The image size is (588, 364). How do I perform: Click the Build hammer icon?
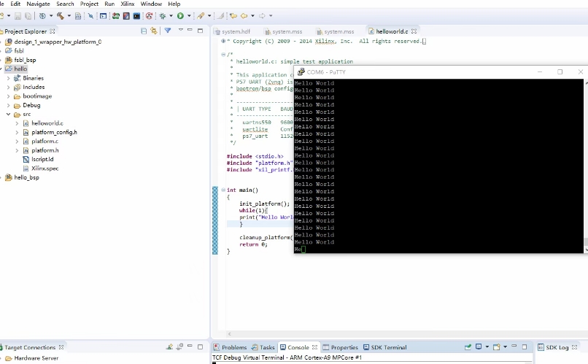[x=60, y=16]
